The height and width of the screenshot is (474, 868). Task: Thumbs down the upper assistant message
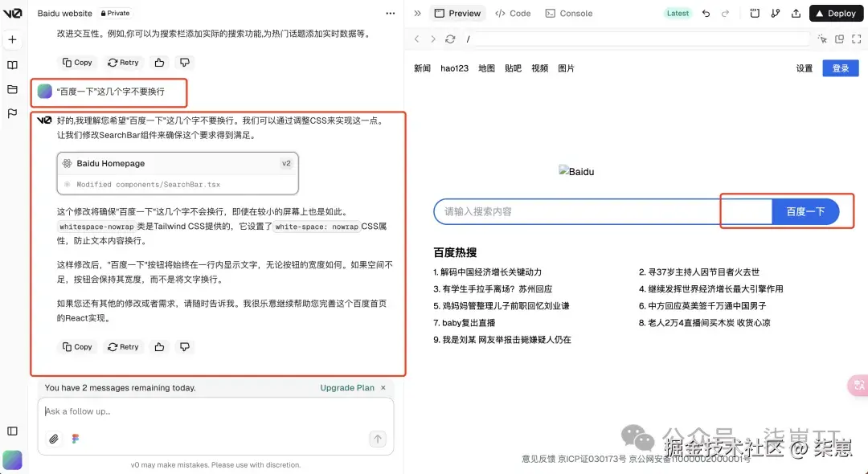click(184, 63)
